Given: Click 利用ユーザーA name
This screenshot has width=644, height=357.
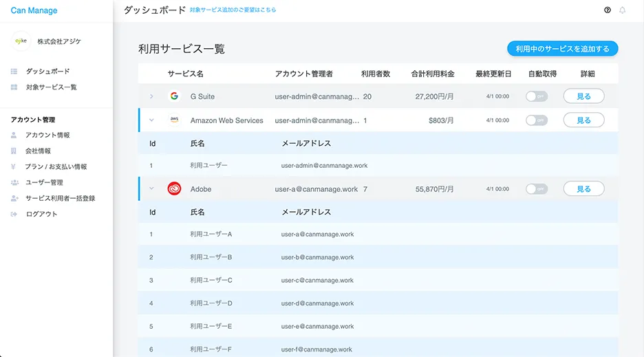Looking at the screenshot, I should [x=211, y=234].
